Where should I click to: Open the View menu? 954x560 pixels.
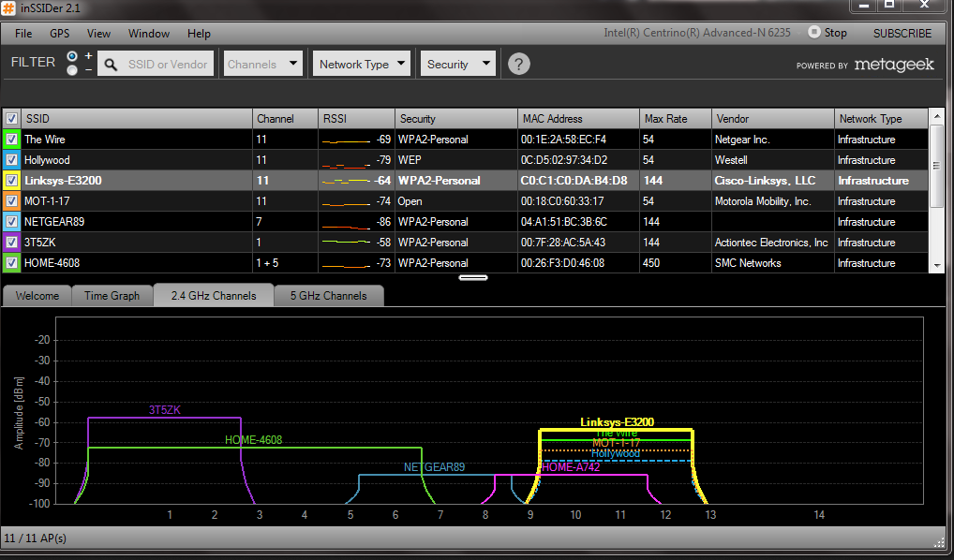tap(98, 34)
